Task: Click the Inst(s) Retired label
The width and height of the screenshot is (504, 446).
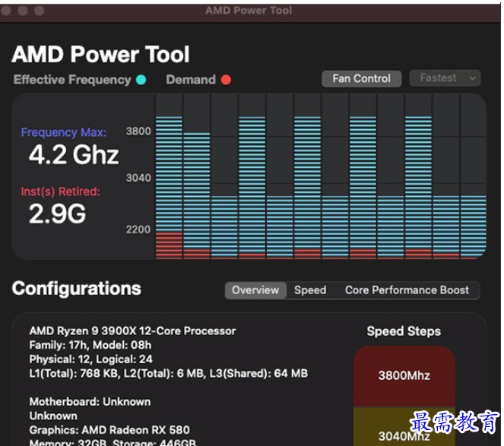Action: pyautogui.click(x=60, y=191)
